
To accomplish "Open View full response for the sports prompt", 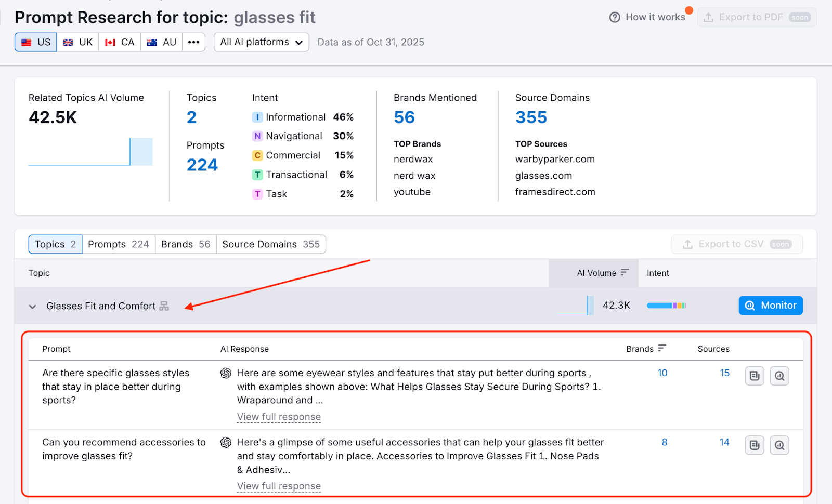I will [x=279, y=417].
